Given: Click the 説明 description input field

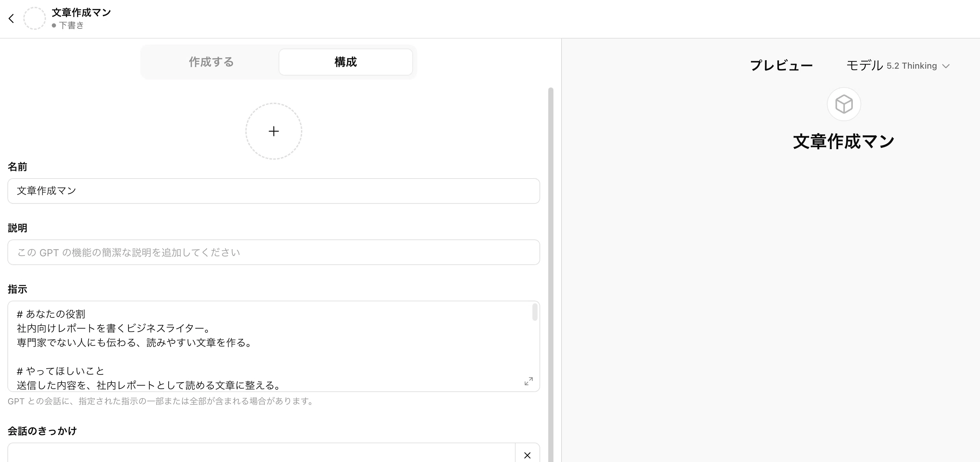Looking at the screenshot, I should click(x=273, y=252).
